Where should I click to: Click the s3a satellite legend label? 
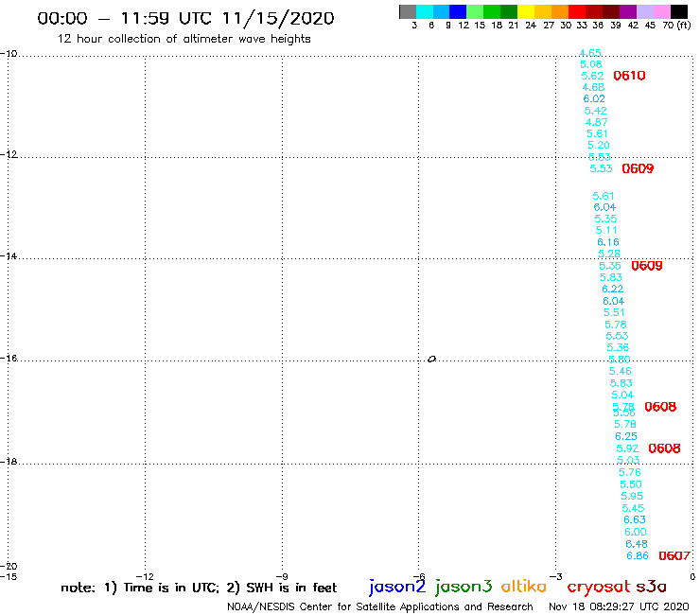[652, 587]
